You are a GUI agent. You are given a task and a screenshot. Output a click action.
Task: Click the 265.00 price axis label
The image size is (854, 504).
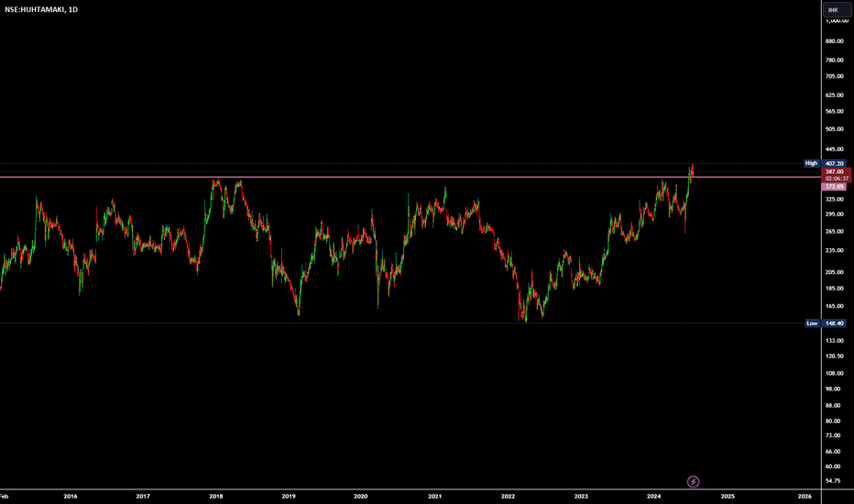point(835,231)
